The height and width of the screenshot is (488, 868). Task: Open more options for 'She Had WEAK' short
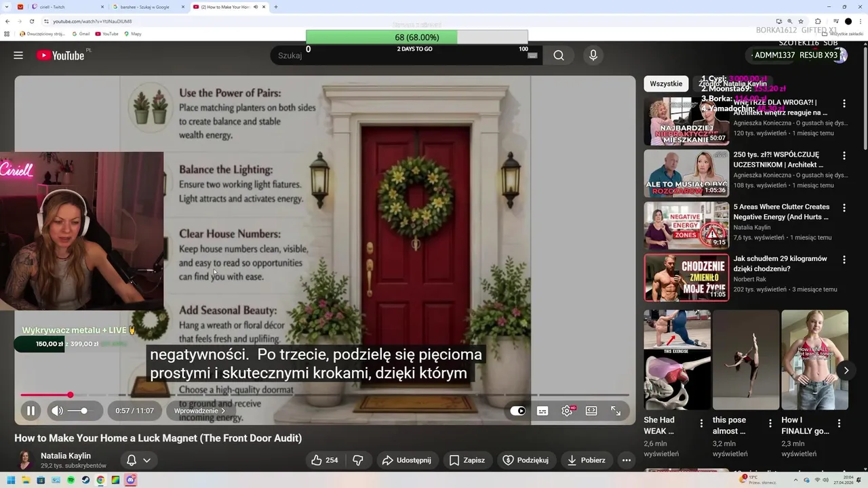pos(702,424)
